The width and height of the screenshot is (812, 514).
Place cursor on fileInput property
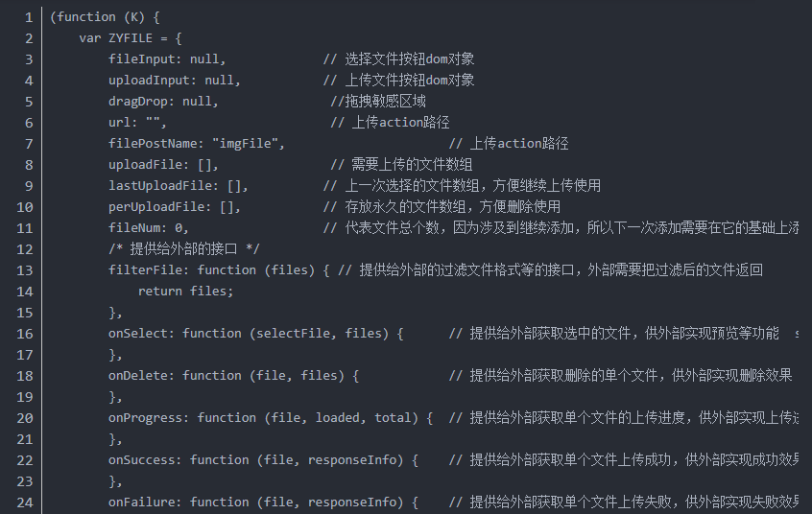145,59
